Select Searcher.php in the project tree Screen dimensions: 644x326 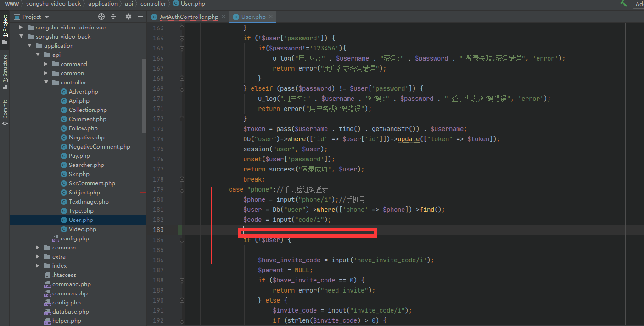[86, 165]
